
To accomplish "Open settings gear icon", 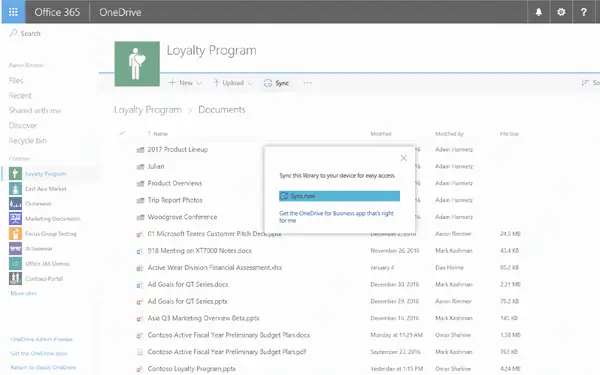I will (x=561, y=12).
